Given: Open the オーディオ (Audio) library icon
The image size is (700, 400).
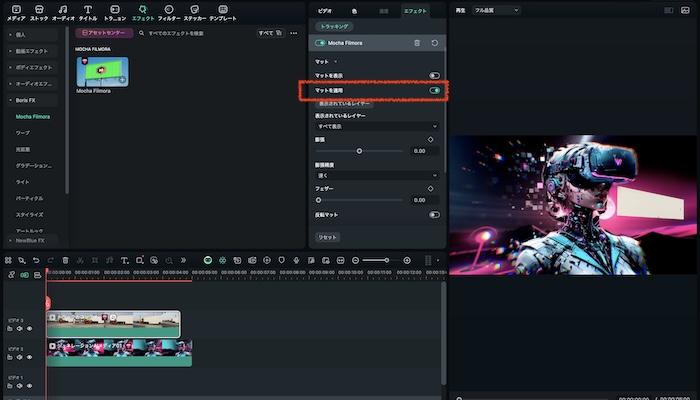Looking at the screenshot, I should pyautogui.click(x=62, y=10).
